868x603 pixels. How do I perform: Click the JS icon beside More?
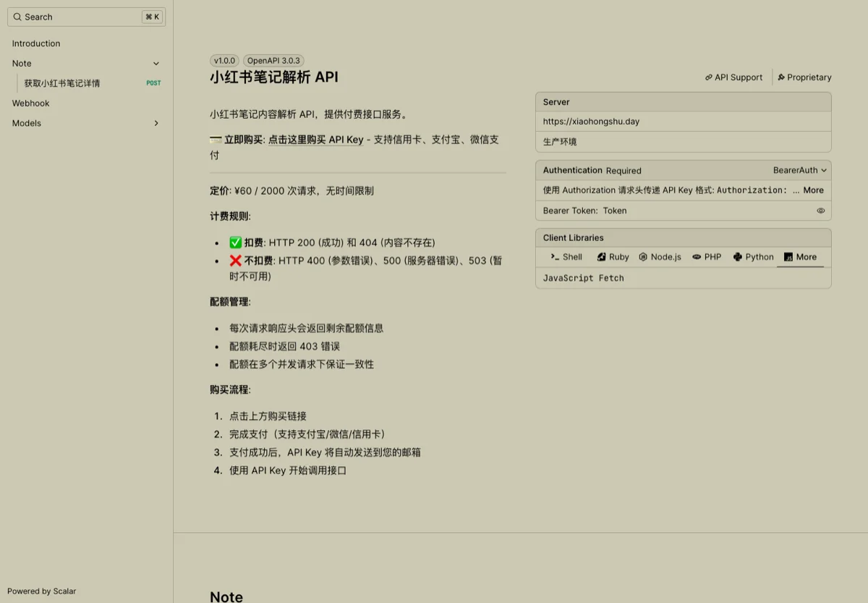tap(788, 257)
